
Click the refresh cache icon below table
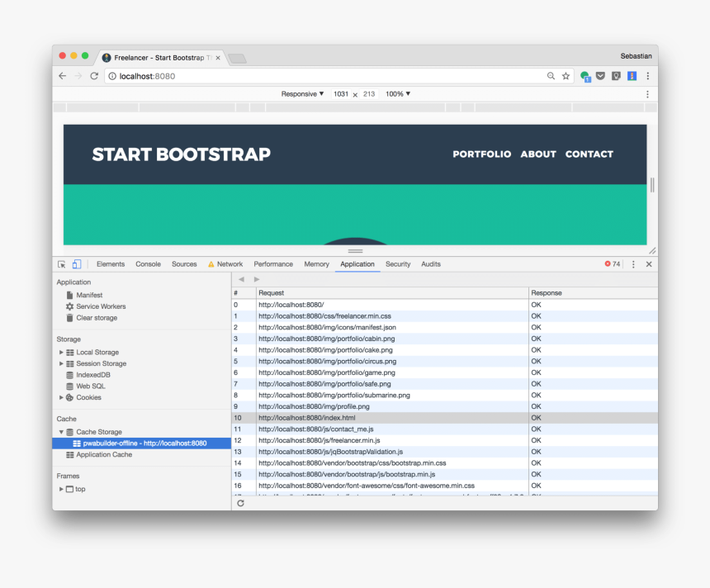(240, 503)
